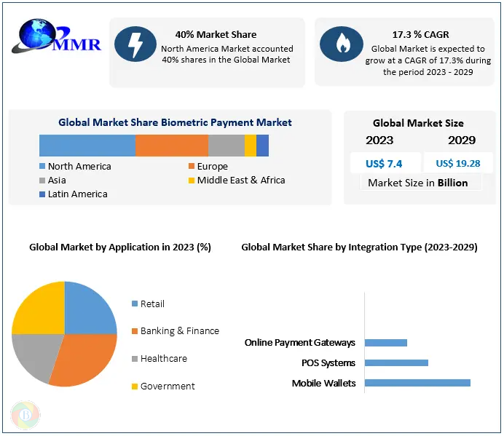The width and height of the screenshot is (504, 436).
Task: Click the Online Payment Gateways bar
Action: tap(385, 342)
